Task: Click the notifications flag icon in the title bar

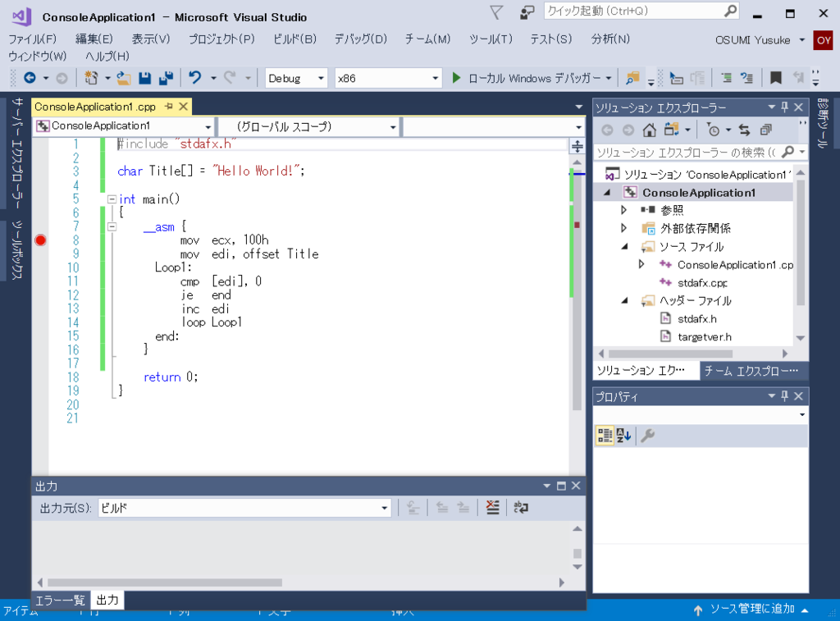Action: coord(496,12)
